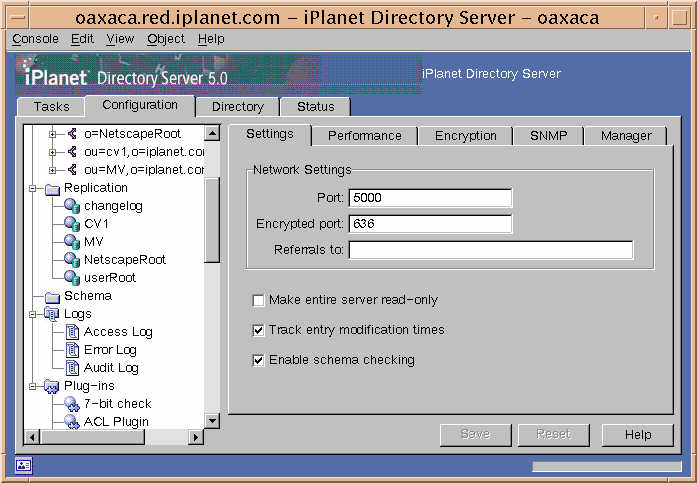Click the Referrals to input field
Screen dimensions: 697x483
pos(491,250)
